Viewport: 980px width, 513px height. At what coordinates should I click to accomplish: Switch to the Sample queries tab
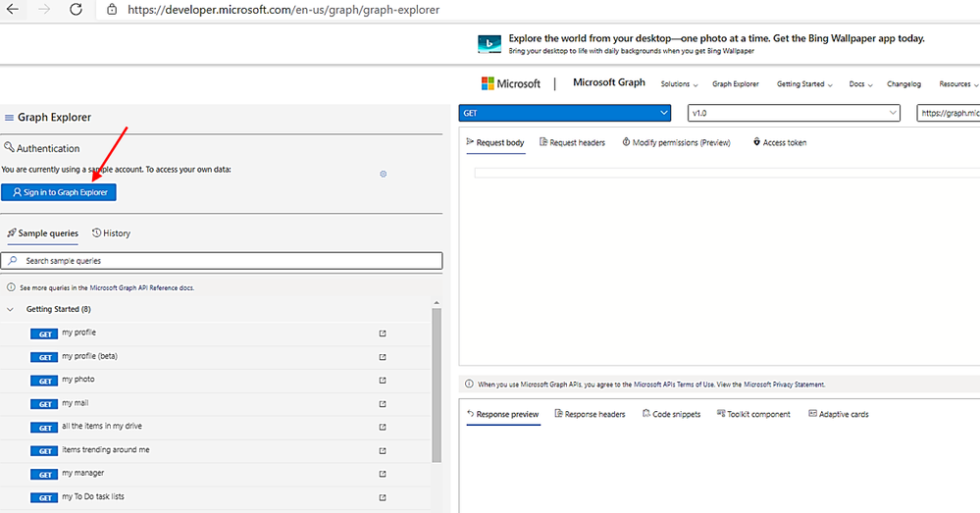click(x=42, y=233)
